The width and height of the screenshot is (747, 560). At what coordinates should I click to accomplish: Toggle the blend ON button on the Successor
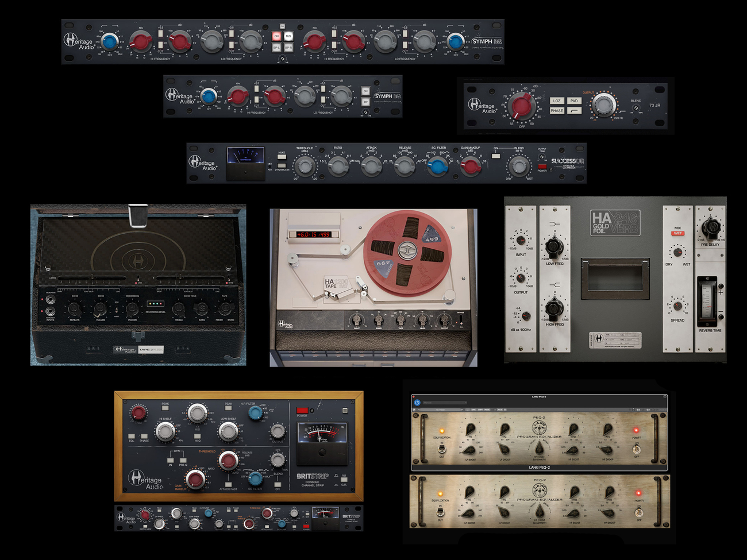pyautogui.click(x=496, y=156)
